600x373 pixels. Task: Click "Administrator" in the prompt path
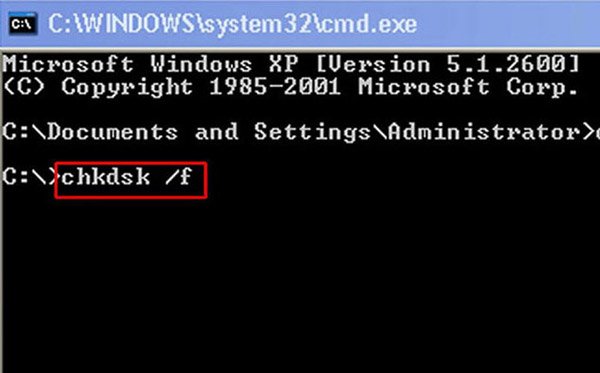pos(484,132)
